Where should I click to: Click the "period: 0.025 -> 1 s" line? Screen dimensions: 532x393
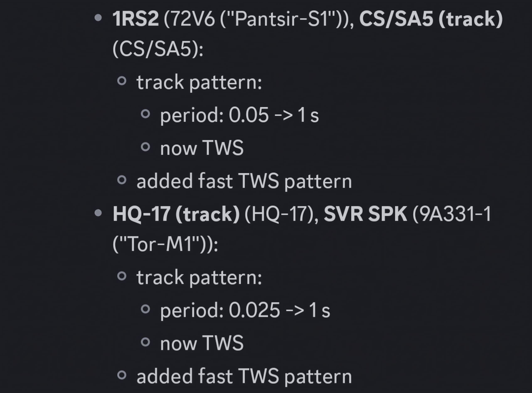pos(245,310)
